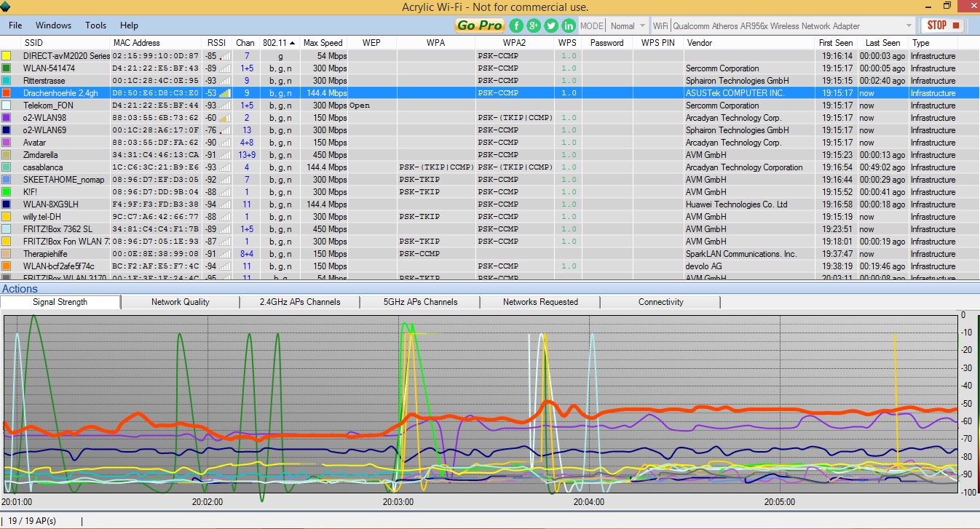Stop scanning with the STOP button
980x529 pixels.
coord(943,25)
